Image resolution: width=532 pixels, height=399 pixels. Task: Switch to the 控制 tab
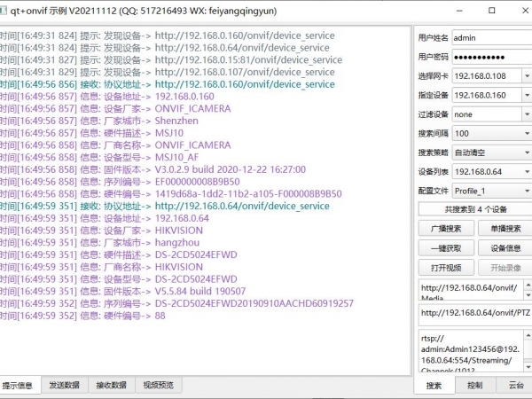(x=474, y=386)
